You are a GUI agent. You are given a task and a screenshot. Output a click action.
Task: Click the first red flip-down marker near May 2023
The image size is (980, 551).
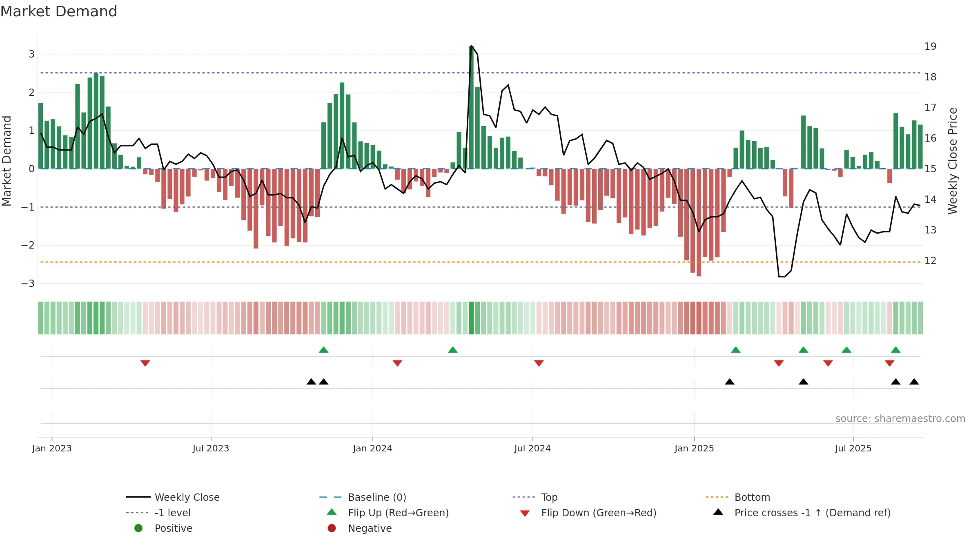pyautogui.click(x=145, y=363)
